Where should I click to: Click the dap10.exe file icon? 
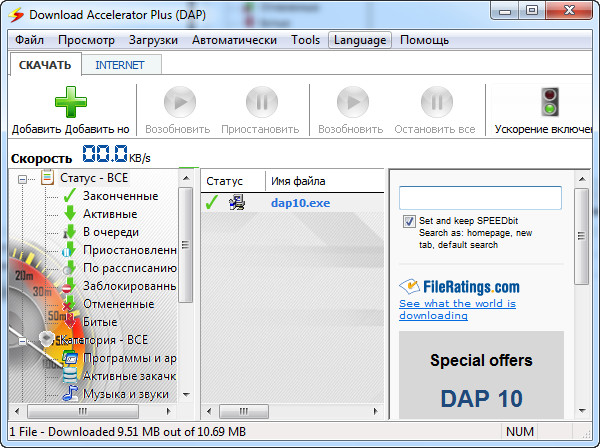click(238, 203)
